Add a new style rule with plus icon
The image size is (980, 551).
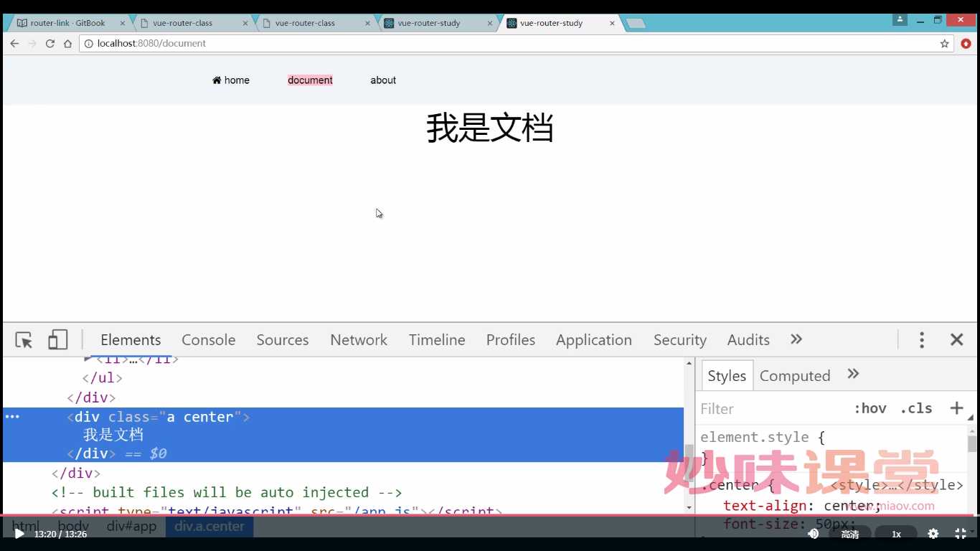pos(956,408)
